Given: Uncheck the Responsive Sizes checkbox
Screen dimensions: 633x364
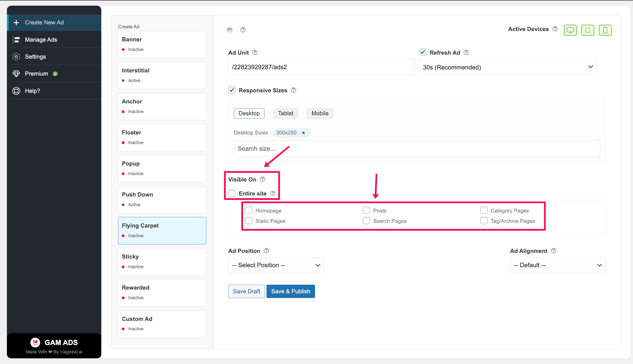Looking at the screenshot, I should click(x=232, y=90).
